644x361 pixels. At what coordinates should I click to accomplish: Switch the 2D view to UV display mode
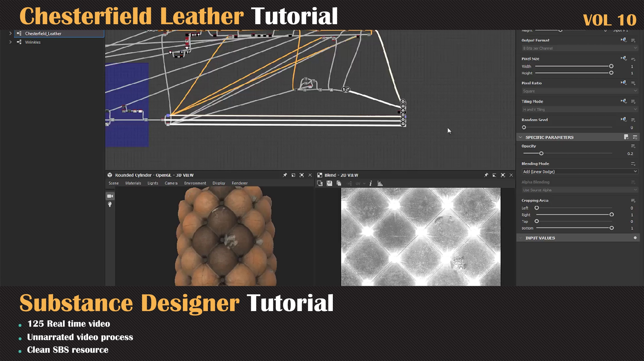[359, 183]
